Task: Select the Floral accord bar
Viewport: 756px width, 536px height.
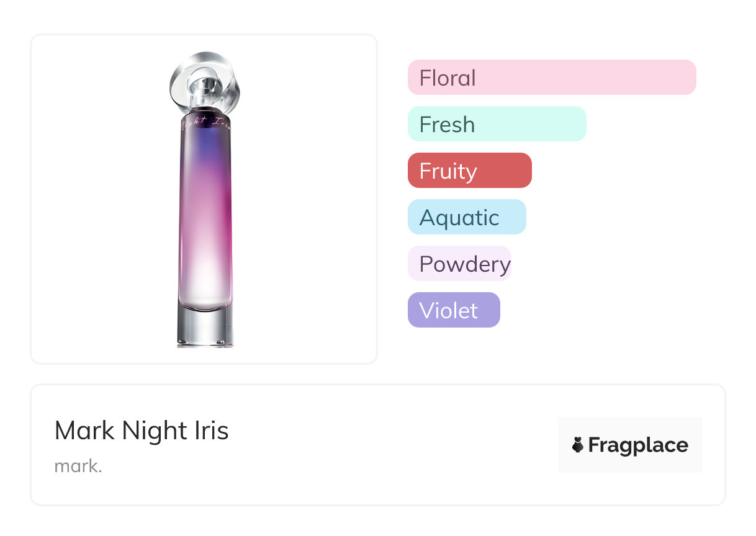Action: 552,78
